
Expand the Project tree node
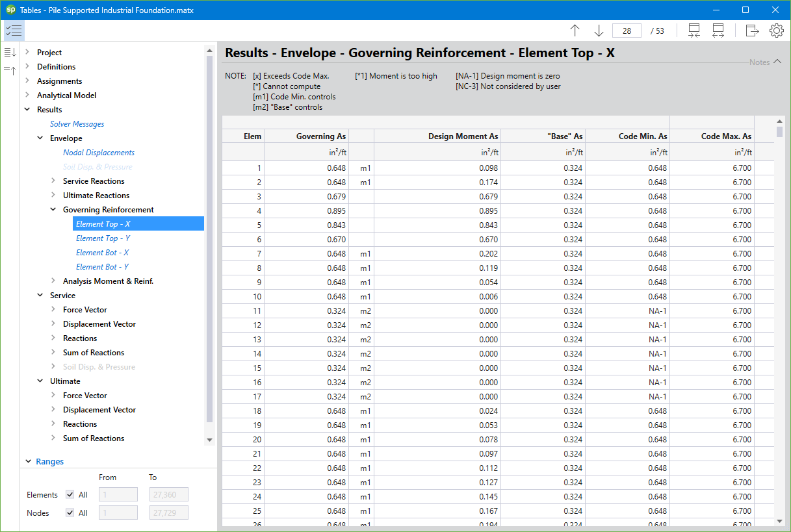click(27, 53)
